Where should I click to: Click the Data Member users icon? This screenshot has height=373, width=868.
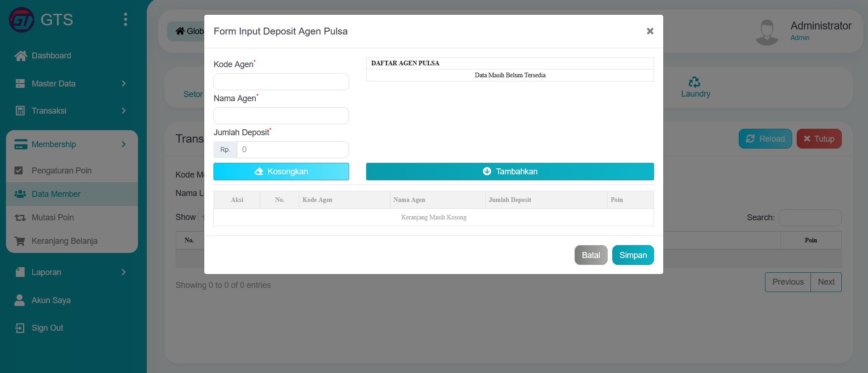[20, 194]
